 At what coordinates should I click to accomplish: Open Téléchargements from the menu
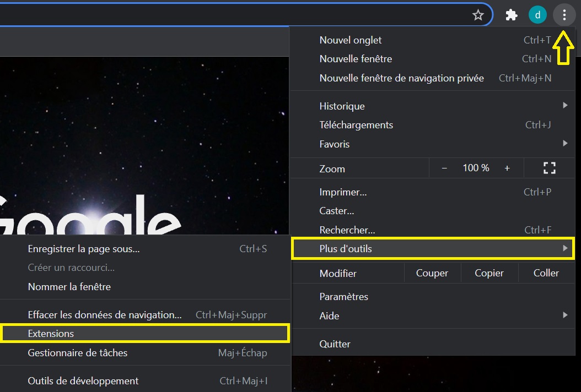[x=356, y=124]
